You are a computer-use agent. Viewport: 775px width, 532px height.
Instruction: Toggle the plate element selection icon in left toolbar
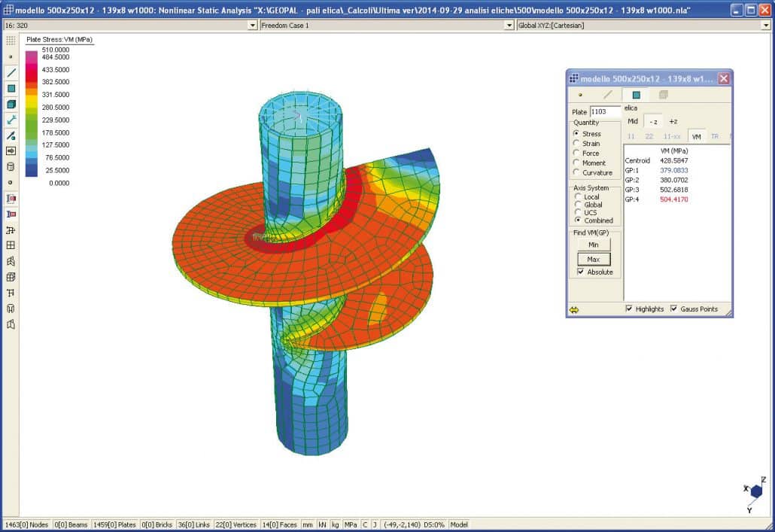pos(11,89)
